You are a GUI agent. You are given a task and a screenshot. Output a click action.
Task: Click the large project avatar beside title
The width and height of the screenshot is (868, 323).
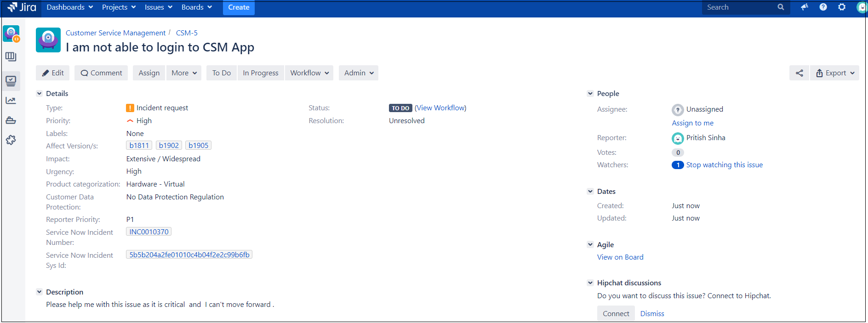(48, 40)
